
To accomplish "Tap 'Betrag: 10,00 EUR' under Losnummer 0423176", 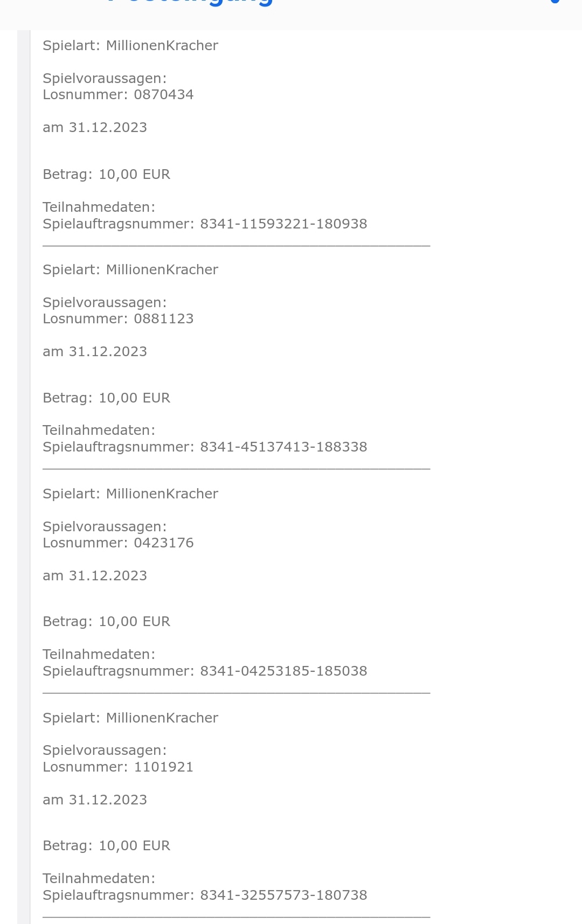I will (106, 622).
